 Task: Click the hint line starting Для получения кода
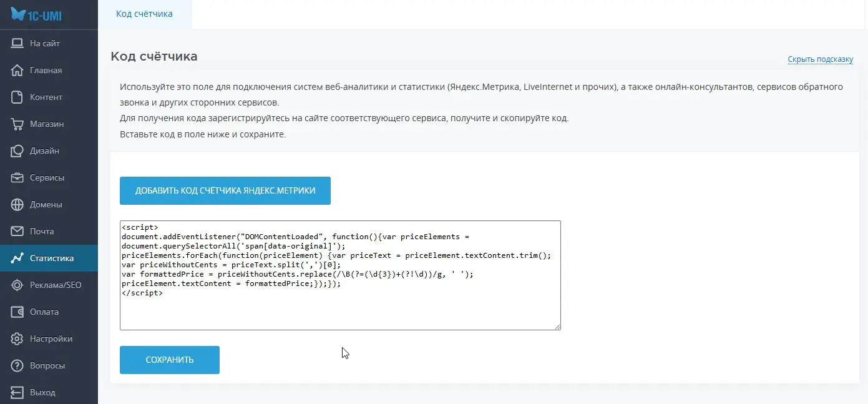pos(344,118)
